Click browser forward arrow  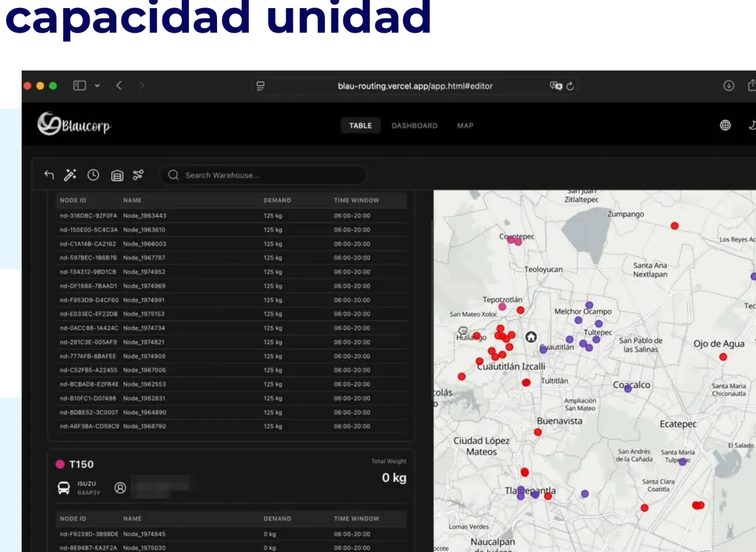(142, 85)
